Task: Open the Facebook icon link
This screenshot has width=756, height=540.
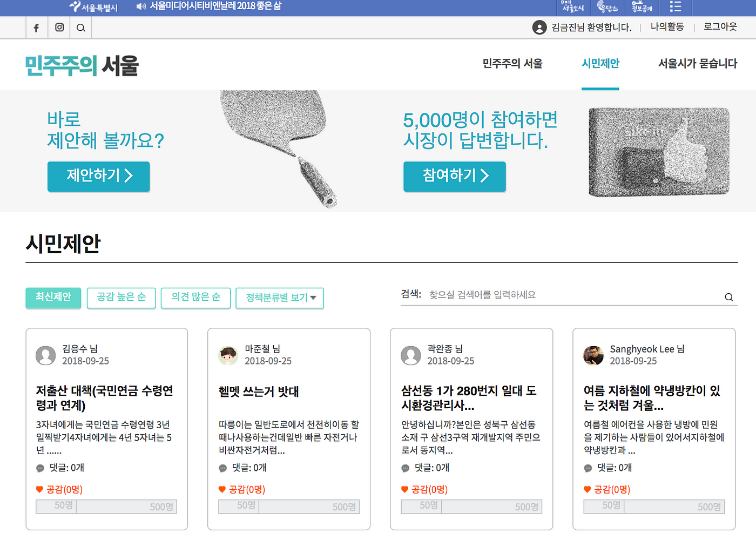Action: 36,28
